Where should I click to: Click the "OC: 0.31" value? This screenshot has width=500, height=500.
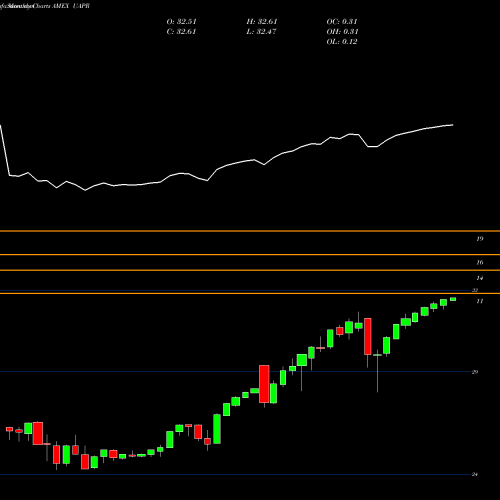[x=342, y=22]
